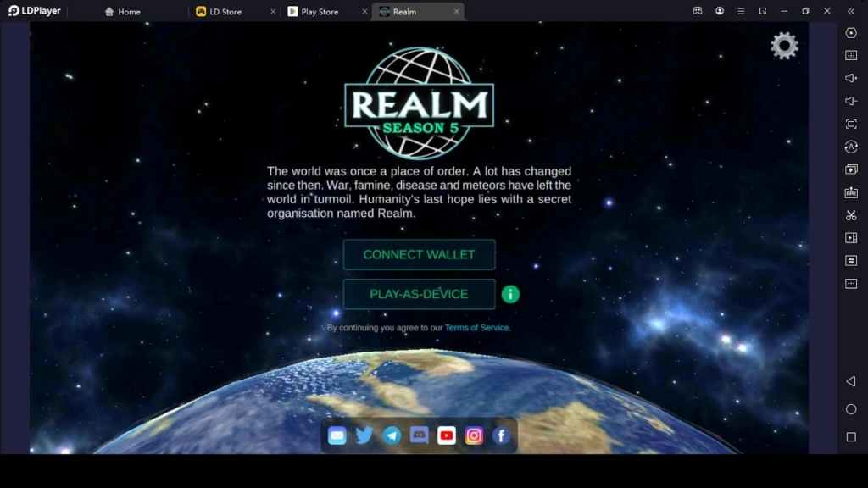This screenshot has height=488, width=868.
Task: Open the Instagram social icon
Action: pos(474,435)
